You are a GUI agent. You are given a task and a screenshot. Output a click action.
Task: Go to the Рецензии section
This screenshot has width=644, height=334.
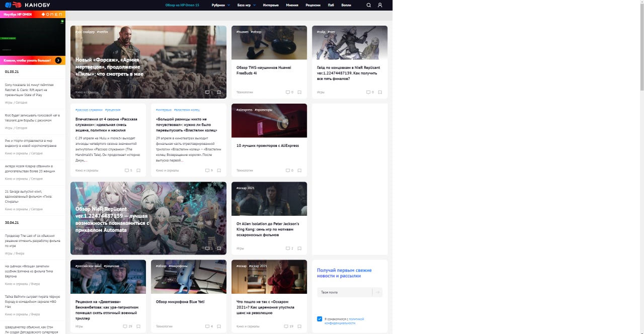point(313,5)
